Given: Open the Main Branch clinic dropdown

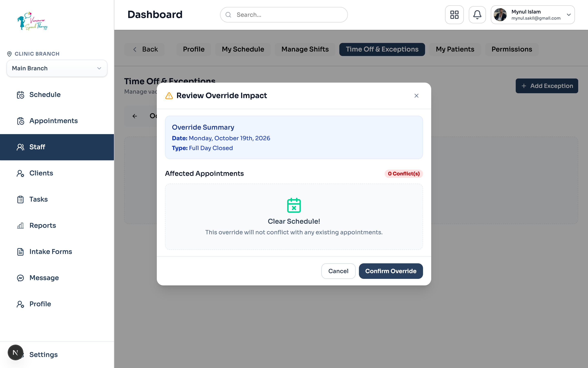Looking at the screenshot, I should (x=57, y=68).
